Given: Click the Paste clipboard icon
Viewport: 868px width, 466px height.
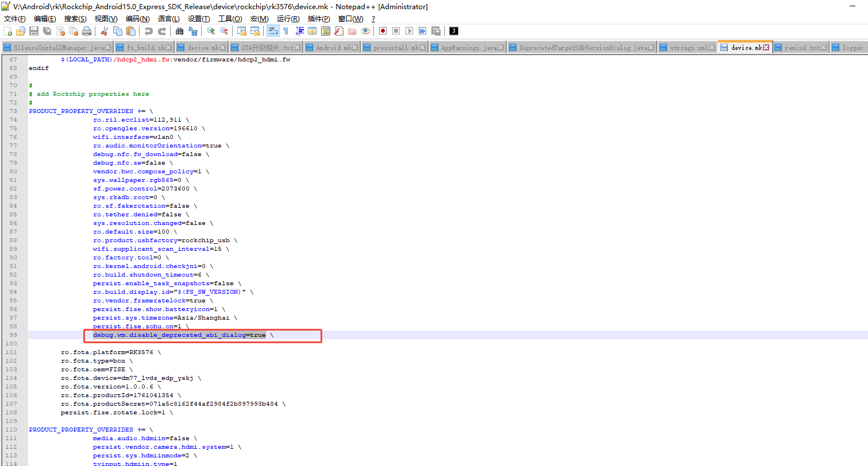Looking at the screenshot, I should (x=131, y=31).
